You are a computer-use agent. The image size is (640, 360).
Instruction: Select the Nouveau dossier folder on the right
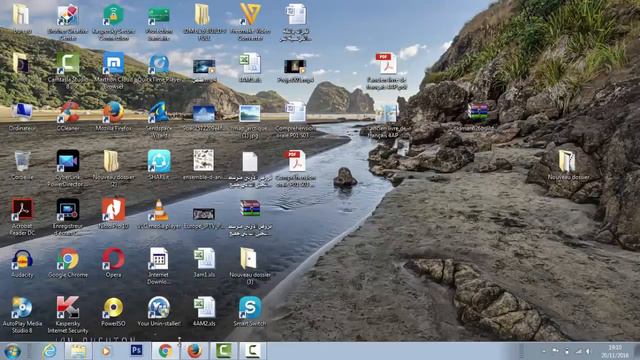[567, 161]
